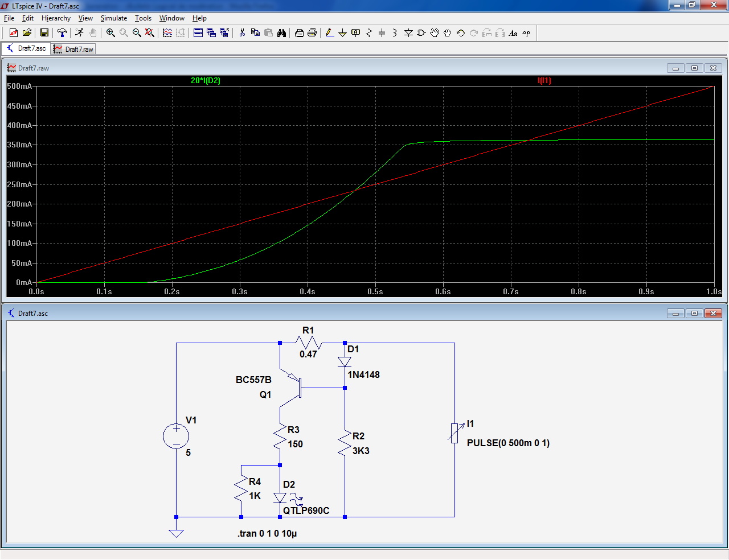Select the Diode component tool
Screen dimensions: 729x560
tap(408, 33)
